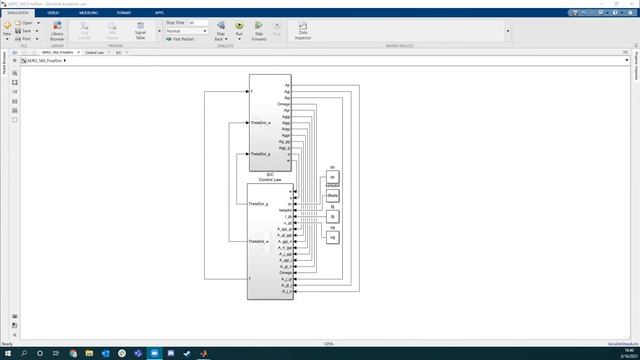
Task: Select the AERO_560_FinalSim model tab
Action: [x=58, y=53]
